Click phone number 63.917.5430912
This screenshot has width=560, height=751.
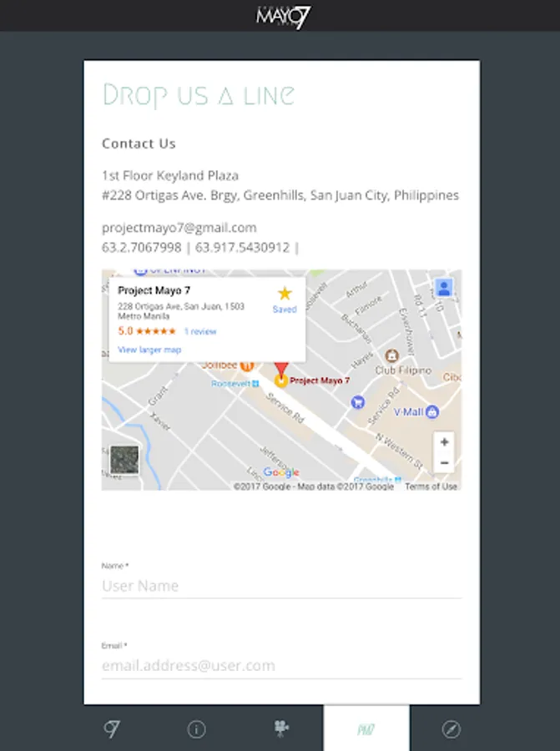click(x=242, y=248)
